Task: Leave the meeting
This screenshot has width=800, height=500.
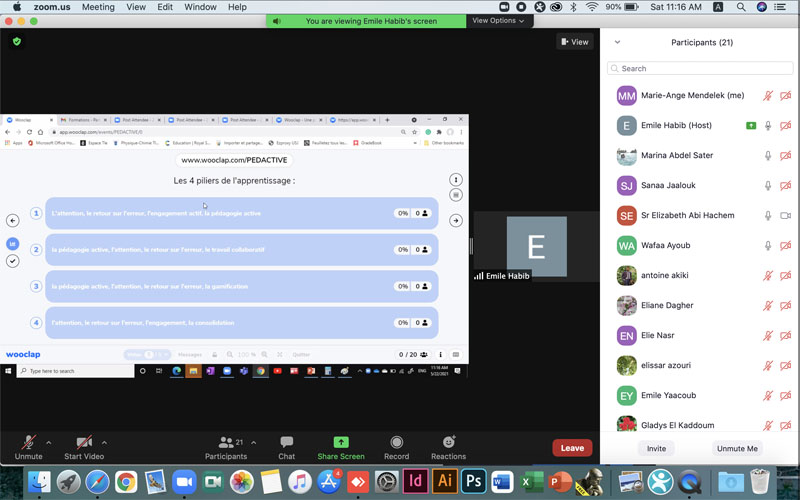Action: (572, 448)
